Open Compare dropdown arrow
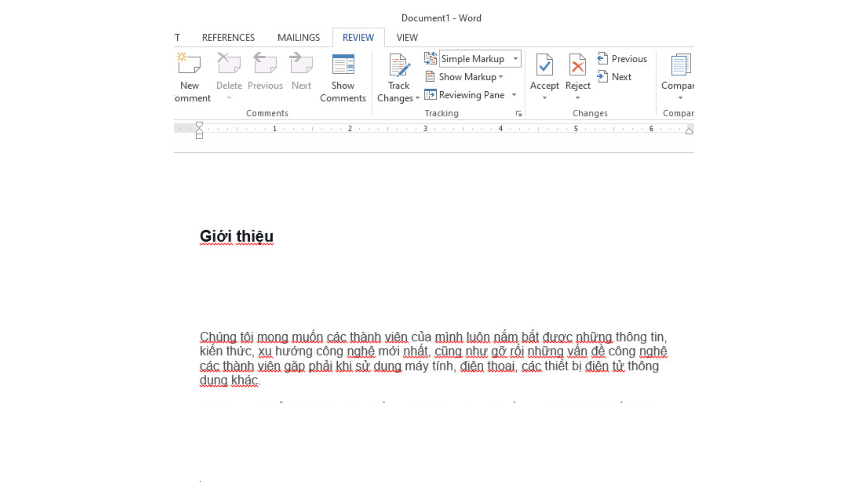The height and width of the screenshot is (488, 868). (680, 98)
